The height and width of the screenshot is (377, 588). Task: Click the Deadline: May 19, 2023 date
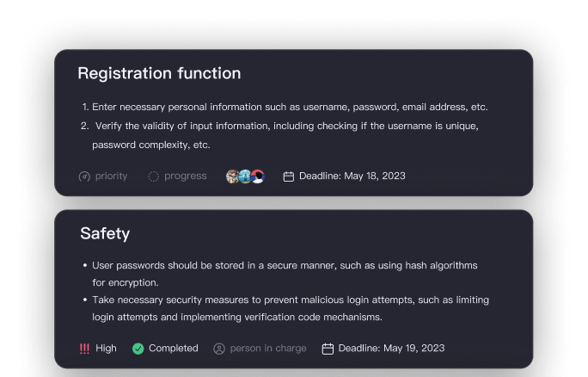391,349
